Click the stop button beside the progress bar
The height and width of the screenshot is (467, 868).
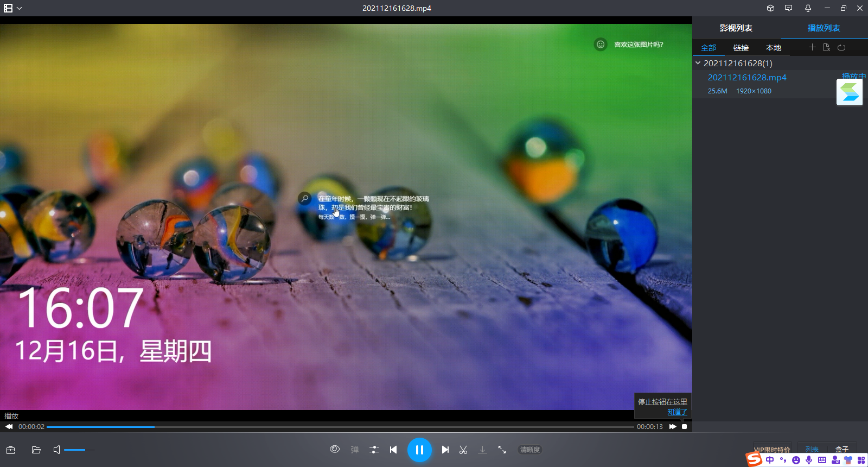point(685,427)
